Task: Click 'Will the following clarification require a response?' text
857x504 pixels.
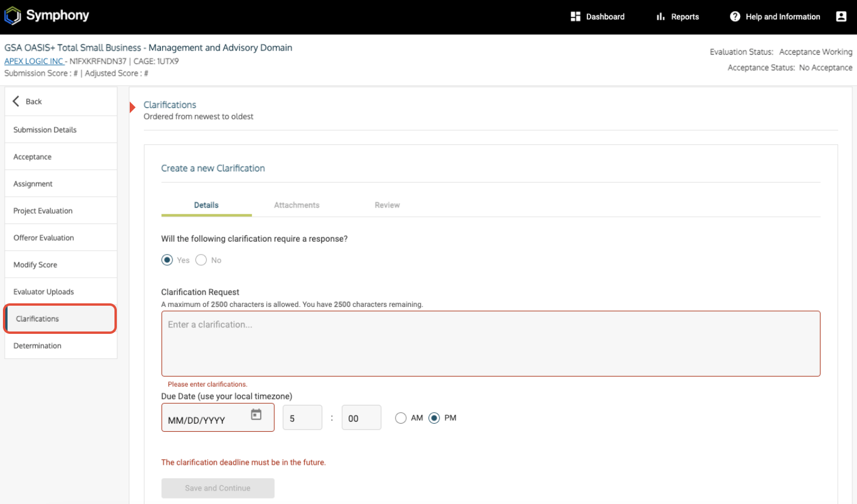Action: pyautogui.click(x=255, y=239)
